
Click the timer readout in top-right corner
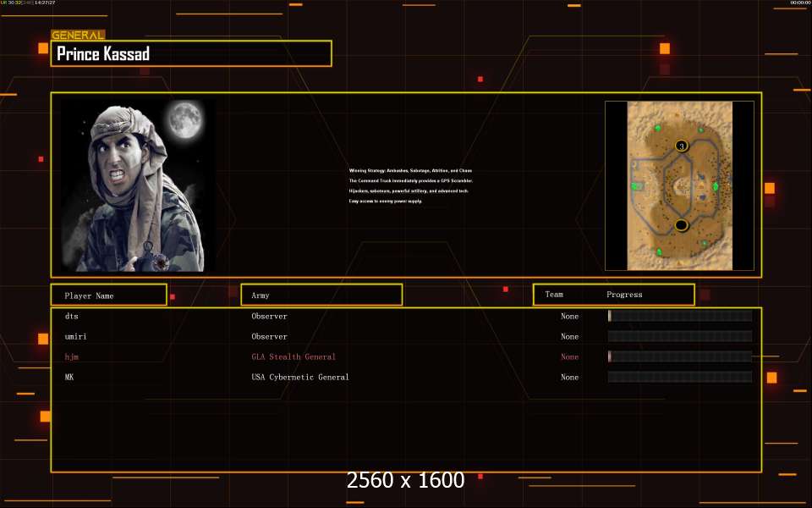coord(799,3)
